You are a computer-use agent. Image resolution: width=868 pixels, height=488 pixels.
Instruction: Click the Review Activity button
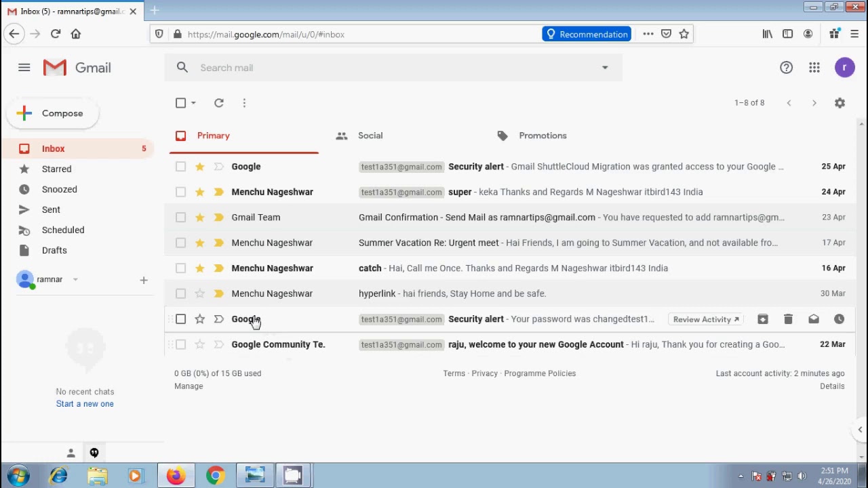[x=706, y=319]
